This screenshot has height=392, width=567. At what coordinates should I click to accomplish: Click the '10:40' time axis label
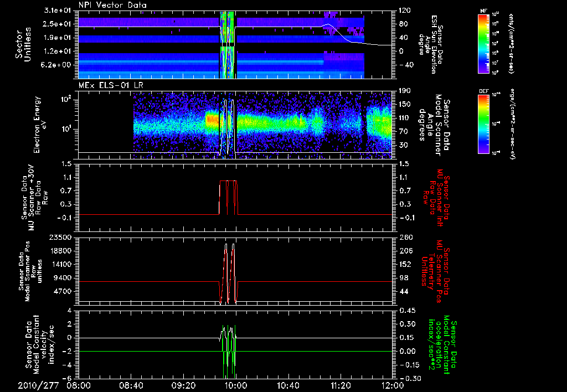288,385
